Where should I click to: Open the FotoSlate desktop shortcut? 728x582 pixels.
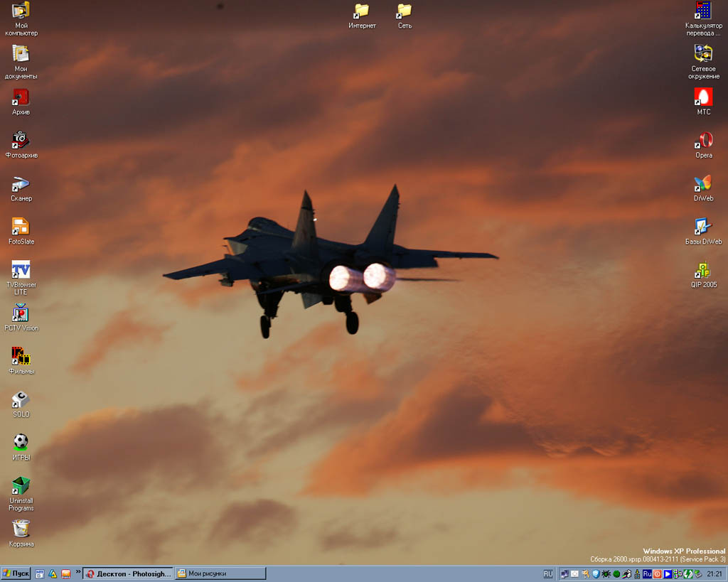click(x=21, y=227)
